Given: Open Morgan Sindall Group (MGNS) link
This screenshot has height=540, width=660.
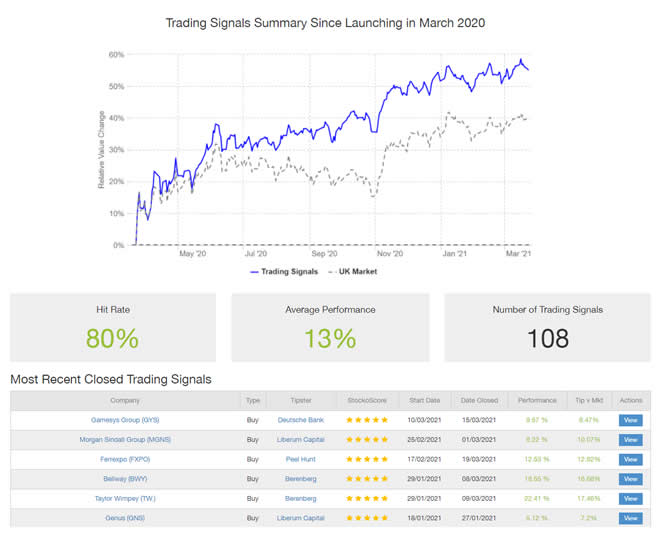Looking at the screenshot, I should click(x=126, y=440).
